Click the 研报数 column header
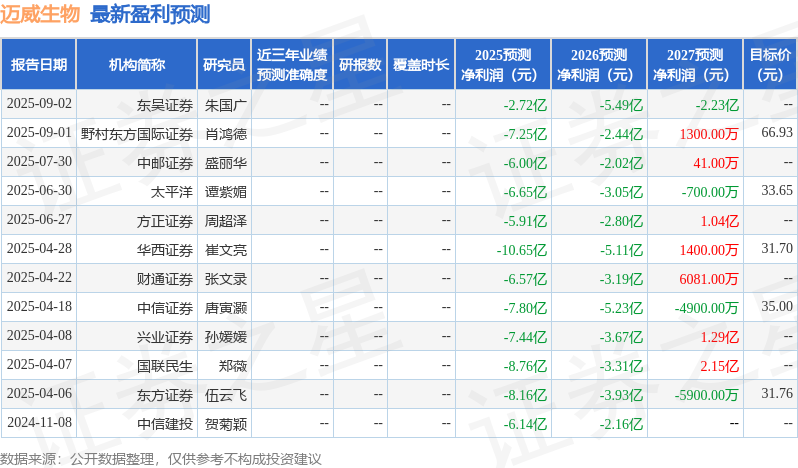The height and width of the screenshot is (468, 798). click(360, 65)
